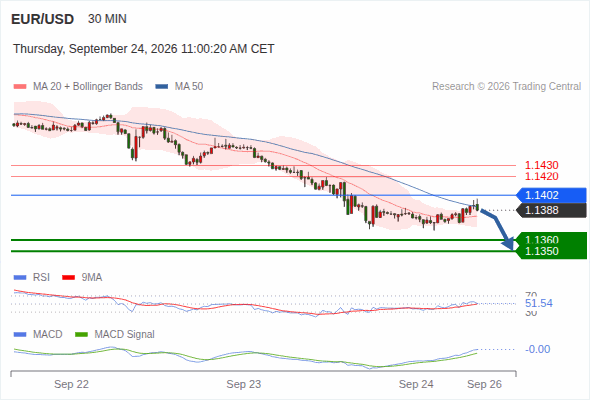This screenshot has height=400, width=590.
Task: Click the RSI blue legend swatch
Action: pyautogui.click(x=20, y=278)
